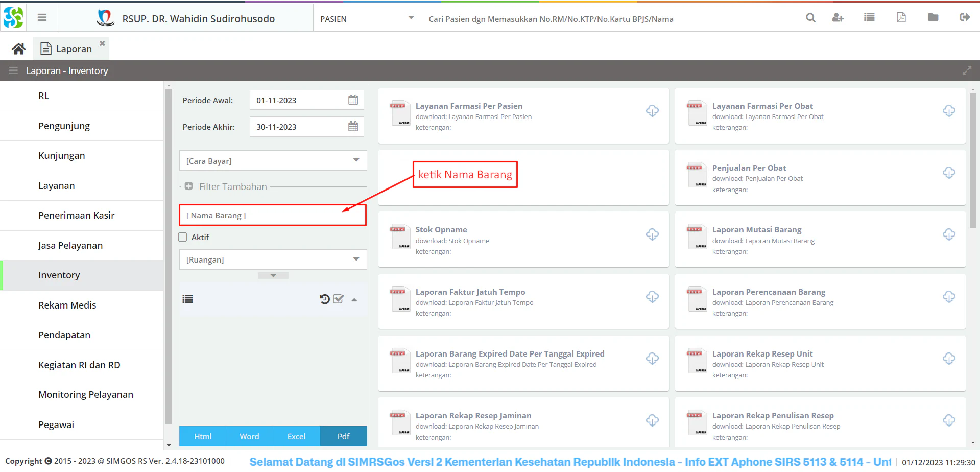Select Kegiatan RI dan RD in sidebar
The height and width of the screenshot is (472, 980).
point(82,365)
